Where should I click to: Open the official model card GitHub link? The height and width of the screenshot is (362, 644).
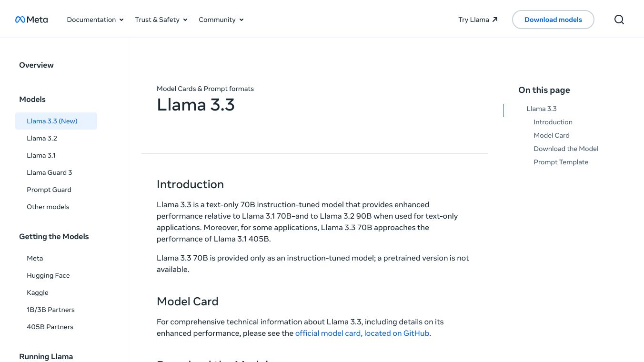[x=362, y=333]
